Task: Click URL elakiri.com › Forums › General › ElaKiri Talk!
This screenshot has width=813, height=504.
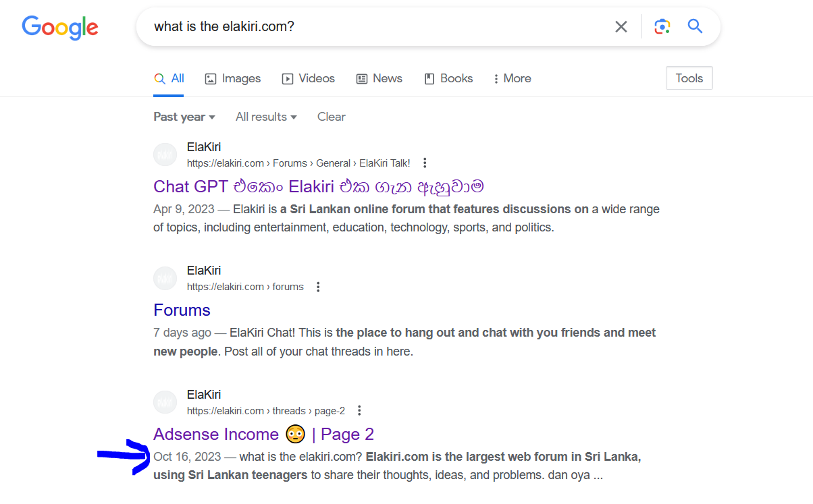Action: pyautogui.click(x=298, y=163)
